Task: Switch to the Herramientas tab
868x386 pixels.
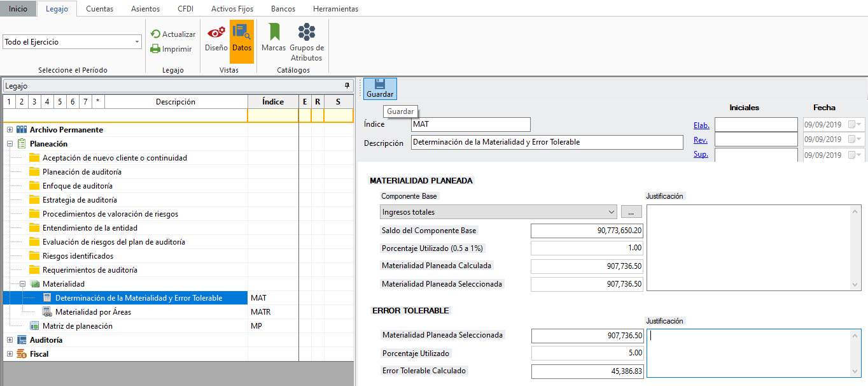Action: click(x=335, y=9)
